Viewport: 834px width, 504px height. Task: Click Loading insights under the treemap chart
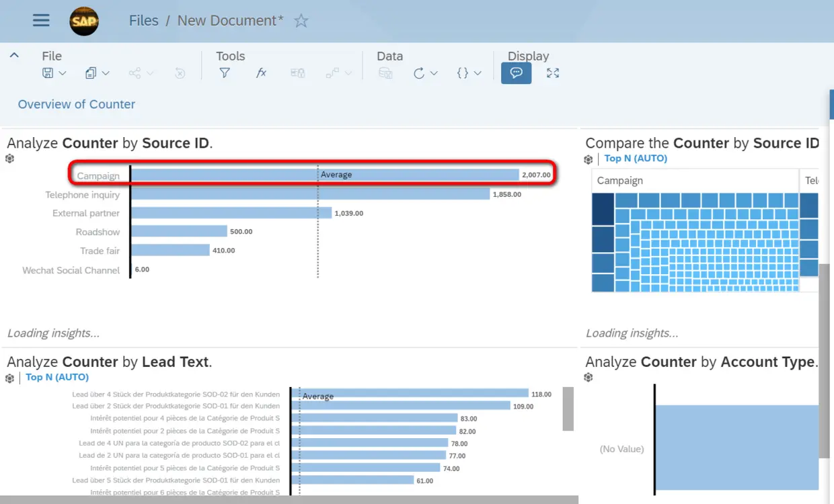[x=632, y=333]
